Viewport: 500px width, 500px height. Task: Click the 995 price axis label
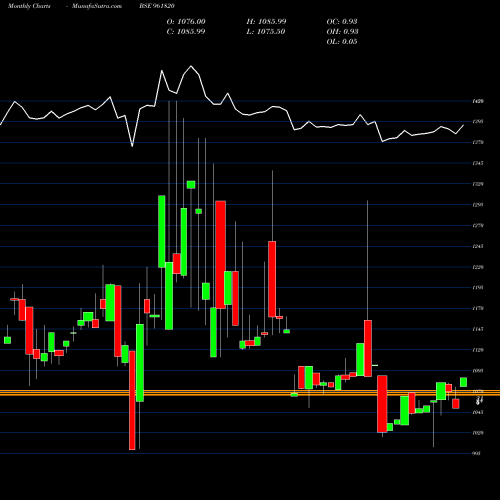click(477, 454)
